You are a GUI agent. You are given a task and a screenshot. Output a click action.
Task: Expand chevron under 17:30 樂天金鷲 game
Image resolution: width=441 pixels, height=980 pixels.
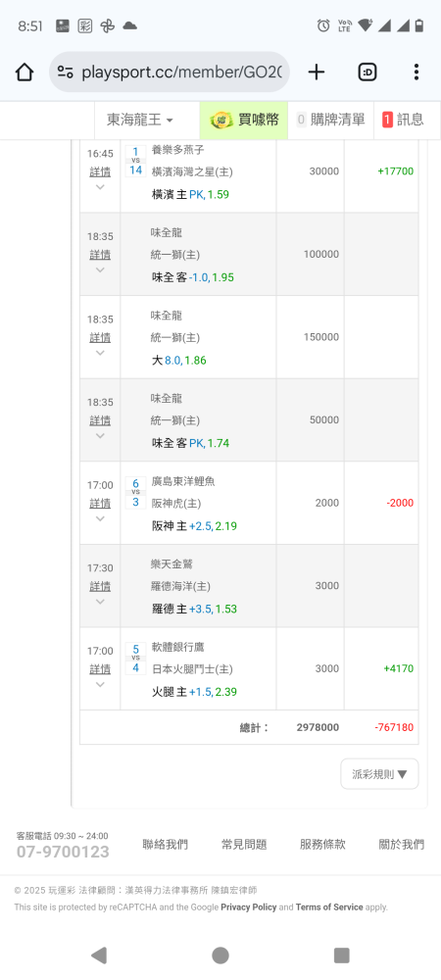100,602
